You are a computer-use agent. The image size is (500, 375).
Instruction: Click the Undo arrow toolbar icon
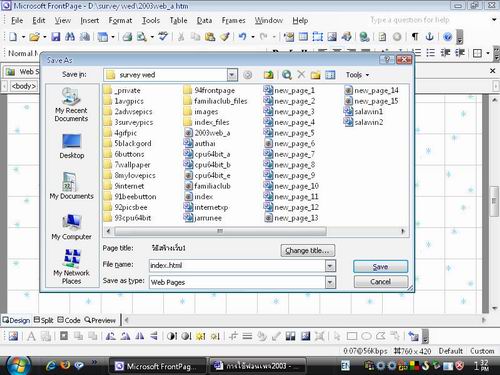pyautogui.click(x=243, y=37)
